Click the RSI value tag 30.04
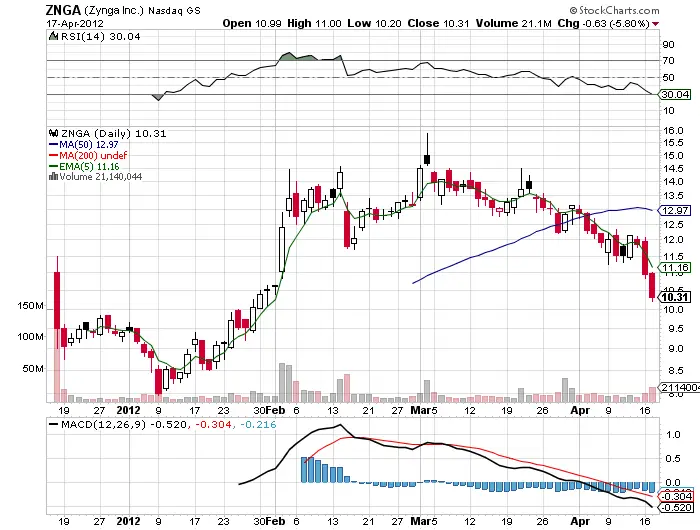Image resolution: width=700 pixels, height=530 pixels. point(675,95)
